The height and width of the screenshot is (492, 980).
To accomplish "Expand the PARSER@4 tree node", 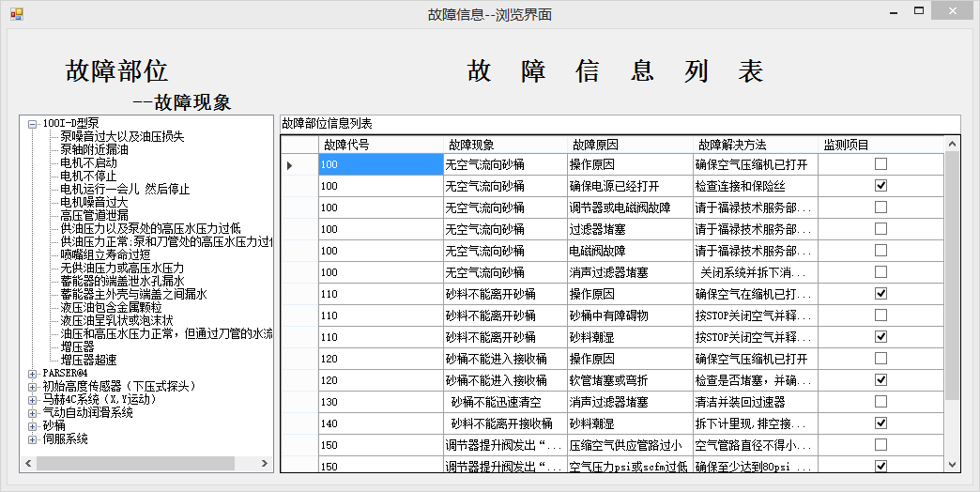I will pos(33,373).
